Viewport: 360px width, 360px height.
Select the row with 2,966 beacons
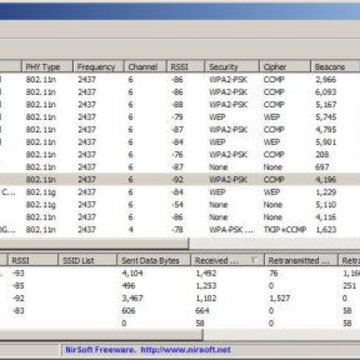(x=180, y=80)
